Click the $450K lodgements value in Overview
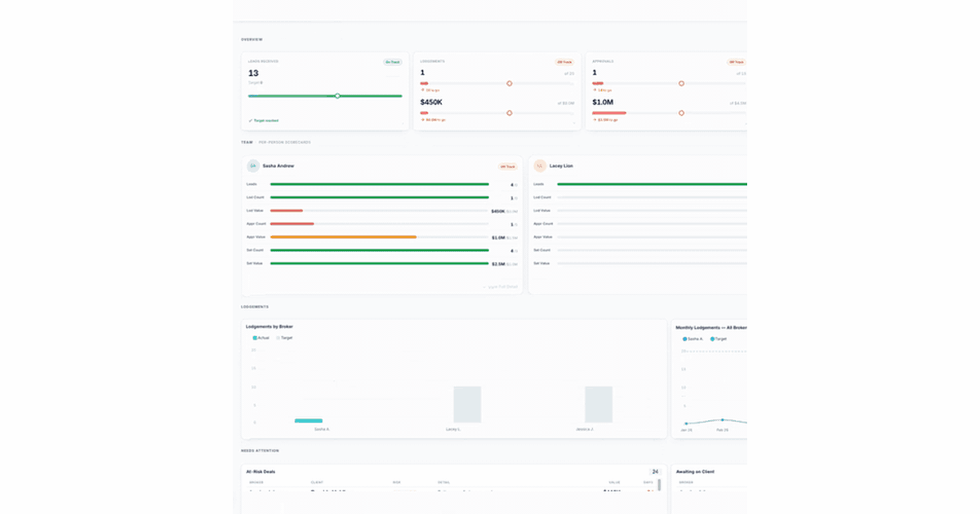Image resolution: width=980 pixels, height=514 pixels. tap(431, 102)
